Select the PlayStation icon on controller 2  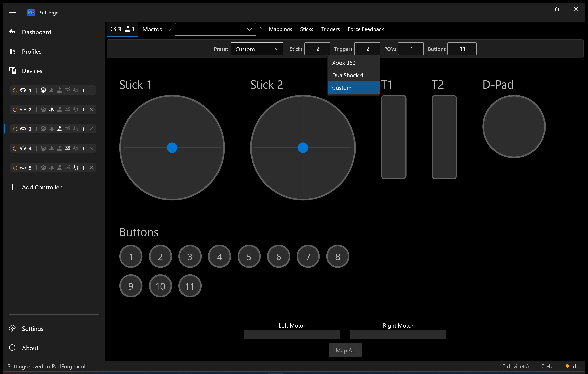[x=52, y=110]
